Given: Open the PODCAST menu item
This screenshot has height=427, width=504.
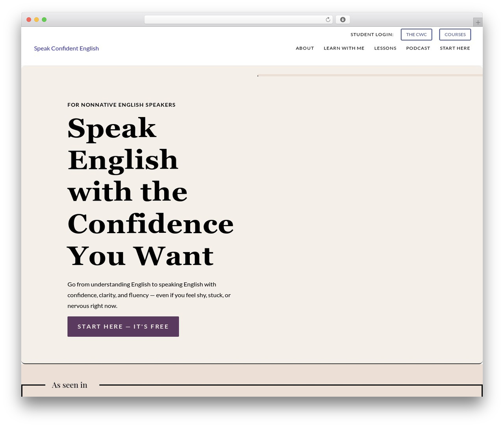Looking at the screenshot, I should 418,48.
